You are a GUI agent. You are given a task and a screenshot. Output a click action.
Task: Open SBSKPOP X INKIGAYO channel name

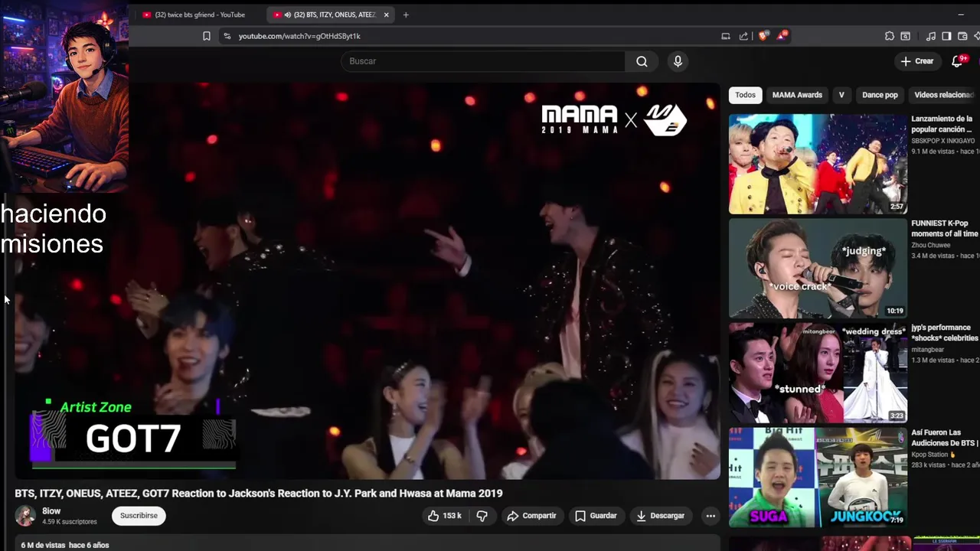pos(943,141)
